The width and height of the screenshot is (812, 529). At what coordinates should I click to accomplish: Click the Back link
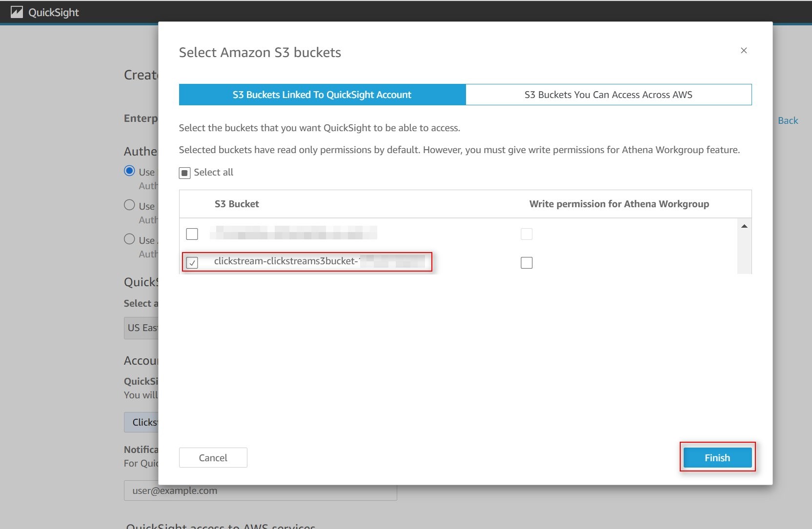point(788,120)
